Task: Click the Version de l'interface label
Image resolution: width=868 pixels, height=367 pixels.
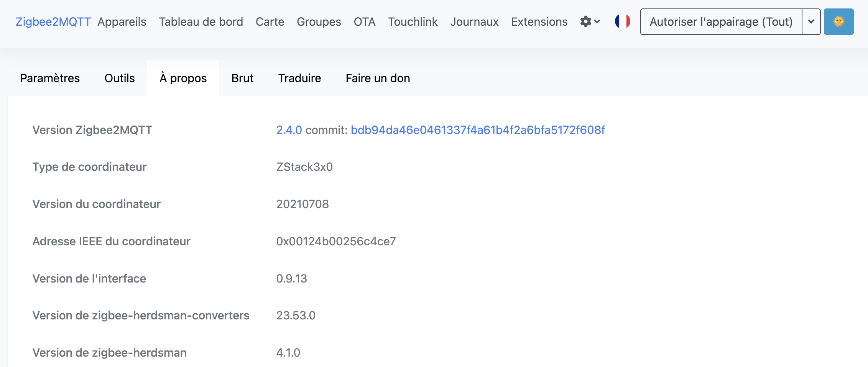Action: pos(89,279)
